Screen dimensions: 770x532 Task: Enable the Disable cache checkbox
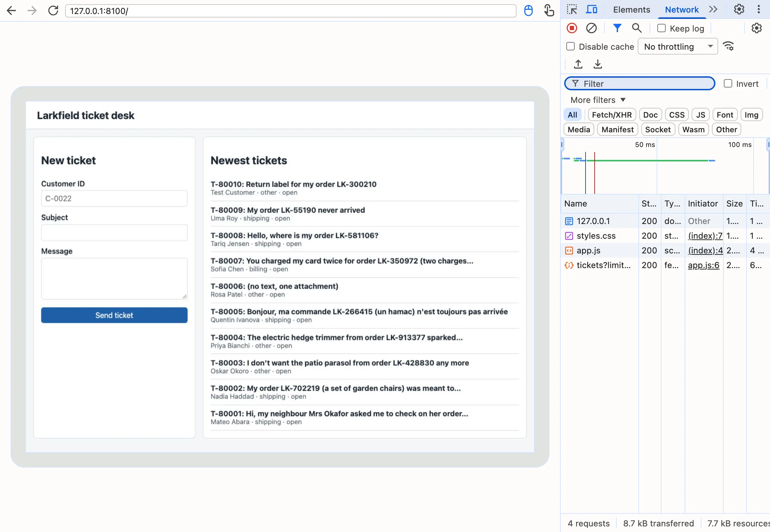tap(570, 46)
